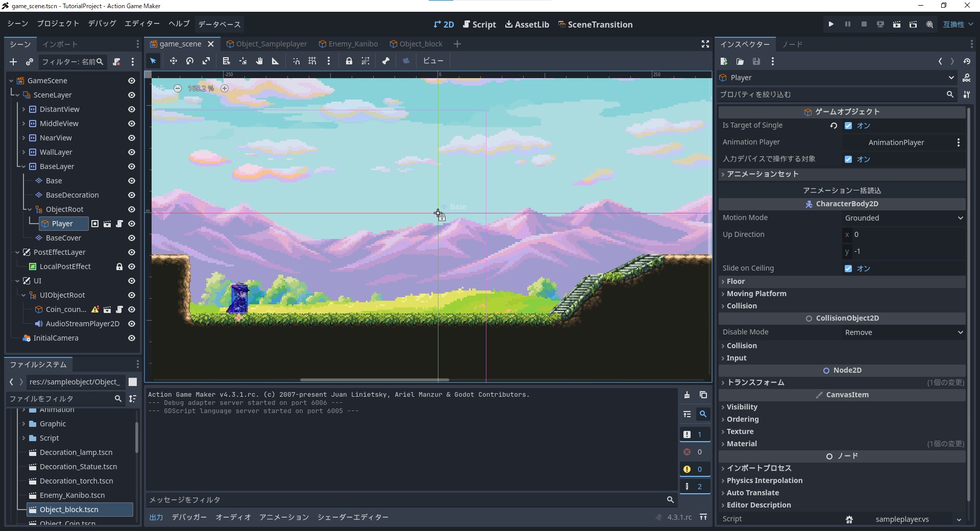Open the Motion Mode dropdown
Screen dimensions: 980x531
[x=903, y=218]
